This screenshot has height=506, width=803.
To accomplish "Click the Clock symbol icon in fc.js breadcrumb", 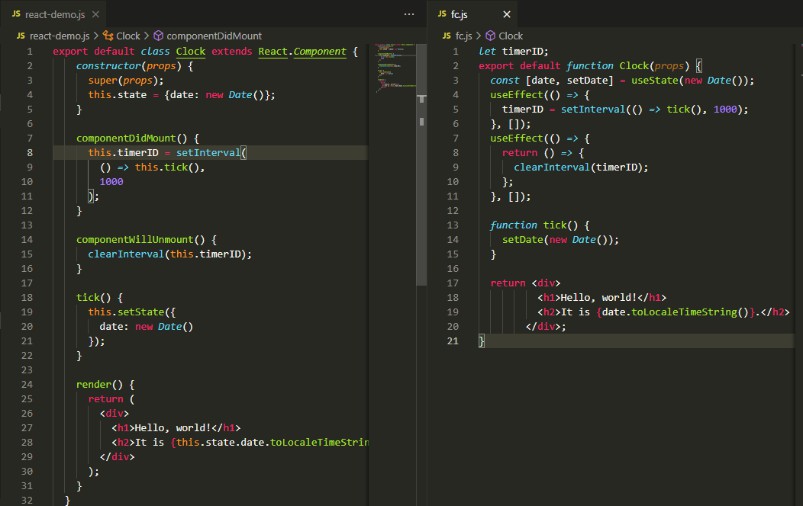I will point(490,36).
